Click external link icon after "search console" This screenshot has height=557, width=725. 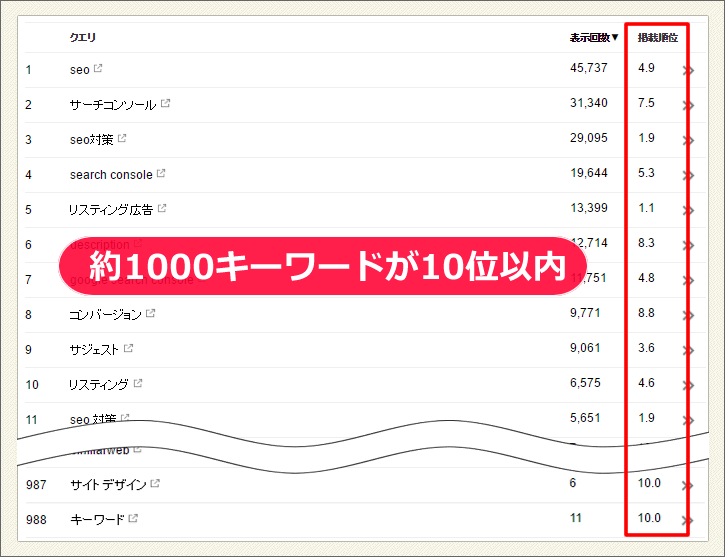pos(161,173)
